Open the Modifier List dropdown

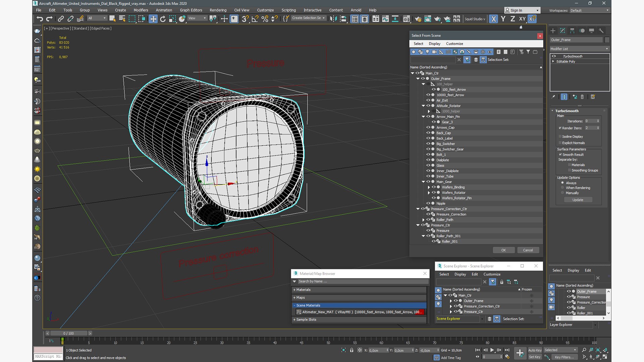pos(579,49)
